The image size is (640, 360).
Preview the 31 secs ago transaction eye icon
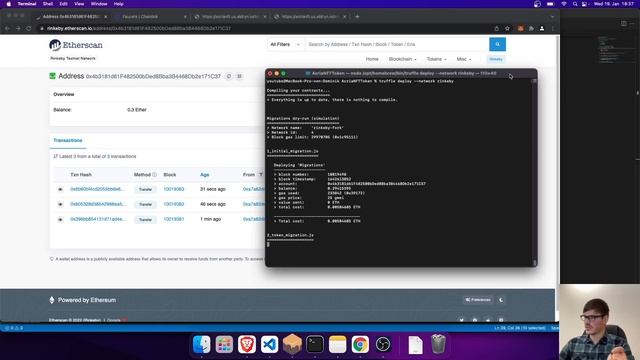[60, 189]
